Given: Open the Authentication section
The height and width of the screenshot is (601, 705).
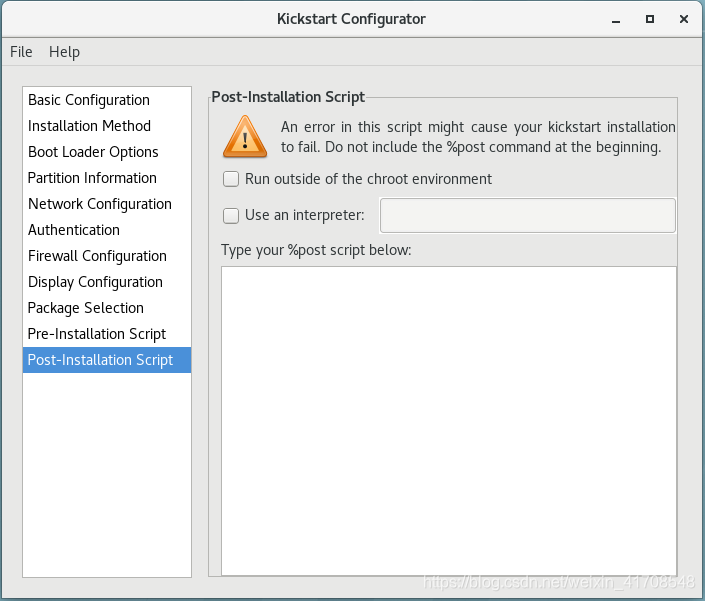Looking at the screenshot, I should click(x=107, y=230).
